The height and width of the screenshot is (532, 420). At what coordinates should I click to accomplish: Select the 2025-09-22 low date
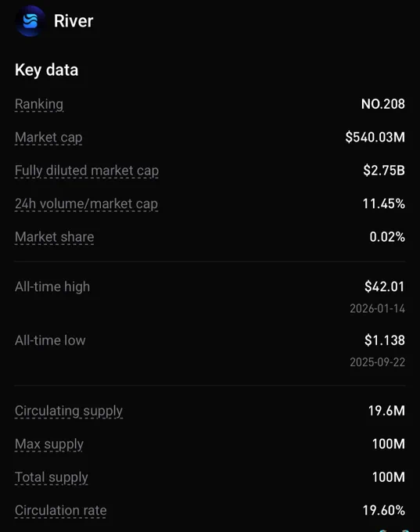pos(378,362)
